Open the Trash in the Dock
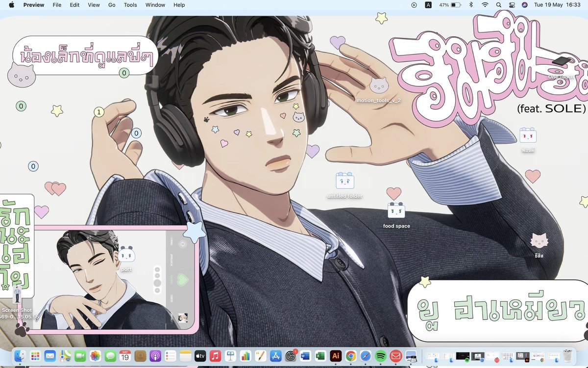The image size is (588, 368). [x=568, y=356]
